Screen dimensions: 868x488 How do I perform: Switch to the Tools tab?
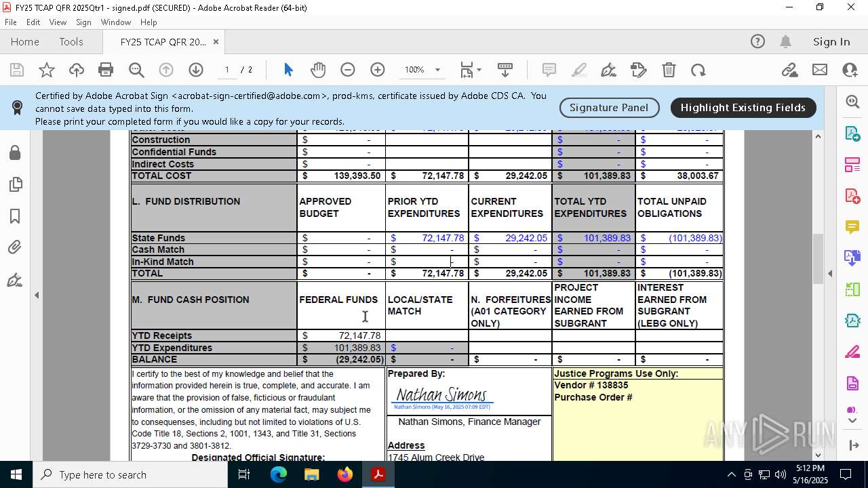[71, 41]
